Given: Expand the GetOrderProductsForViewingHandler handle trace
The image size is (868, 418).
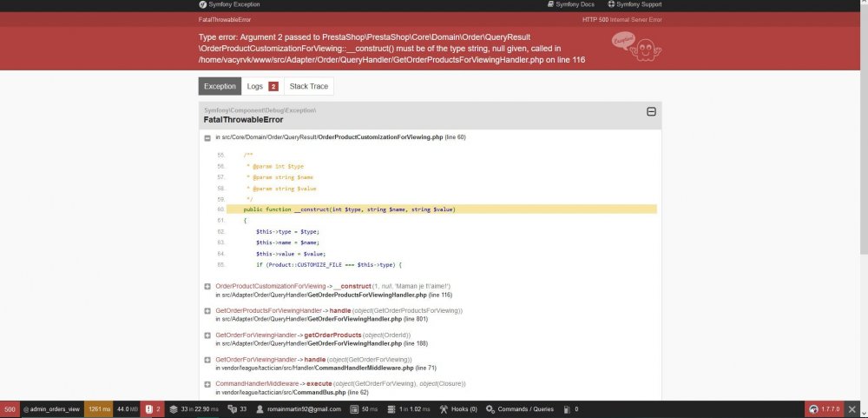Looking at the screenshot, I should (x=207, y=311).
